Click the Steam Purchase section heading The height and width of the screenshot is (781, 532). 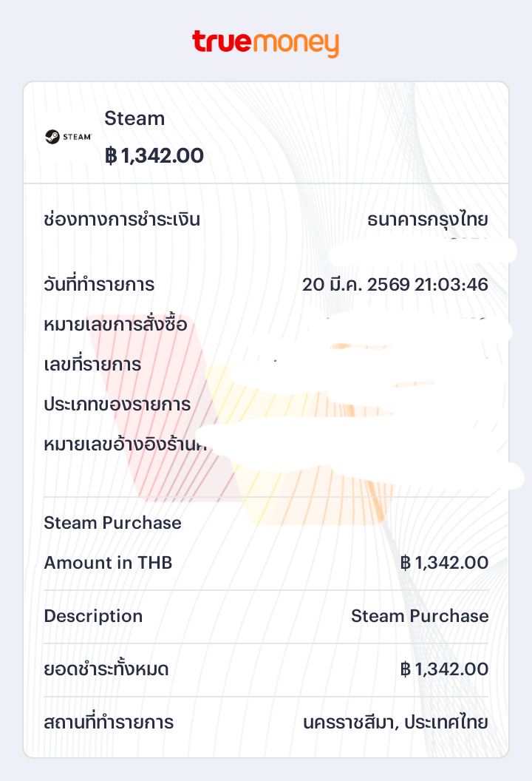pyautogui.click(x=112, y=523)
